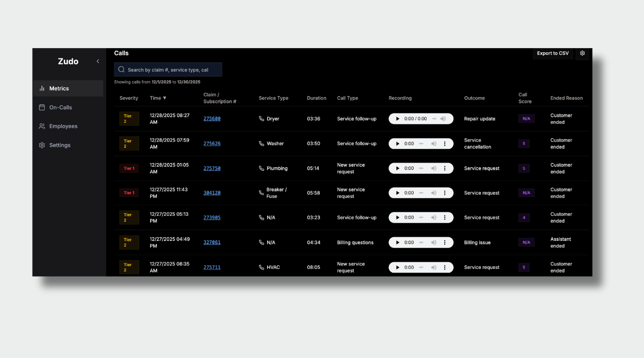The width and height of the screenshot is (644, 358).
Task: Open the settings gear beside Export to CSV
Action: tap(582, 53)
